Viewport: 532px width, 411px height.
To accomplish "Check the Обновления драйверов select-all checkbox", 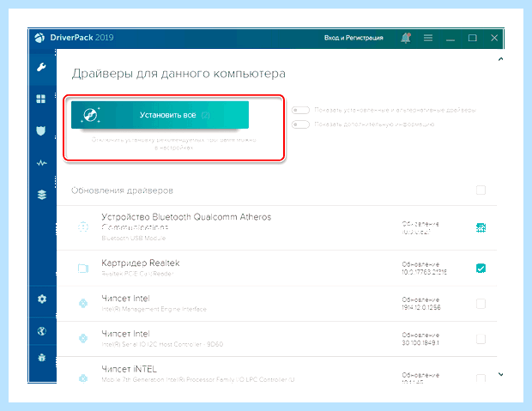I will (x=481, y=190).
